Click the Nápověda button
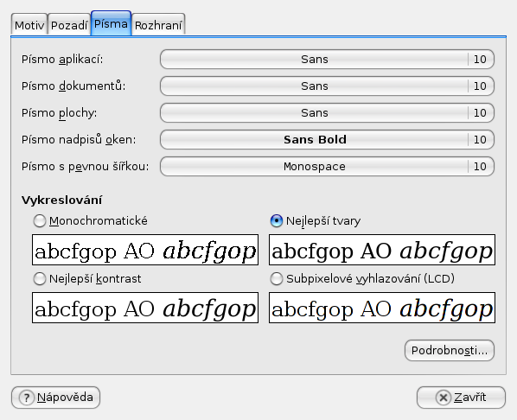The width and height of the screenshot is (517, 420). click(x=55, y=398)
